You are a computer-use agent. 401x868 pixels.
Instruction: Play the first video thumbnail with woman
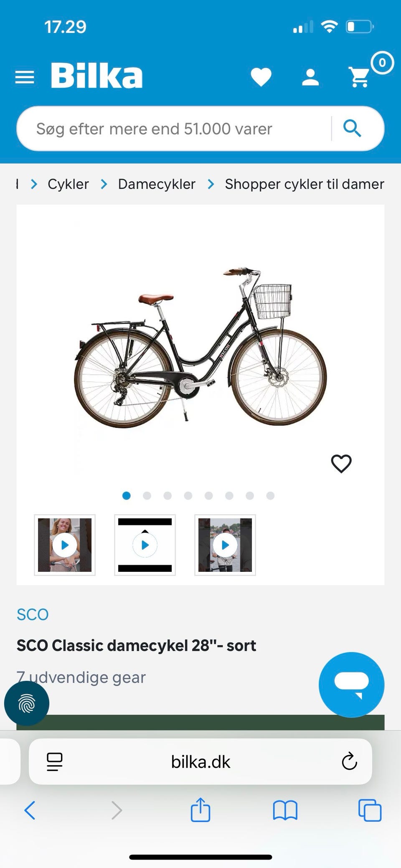point(65,545)
